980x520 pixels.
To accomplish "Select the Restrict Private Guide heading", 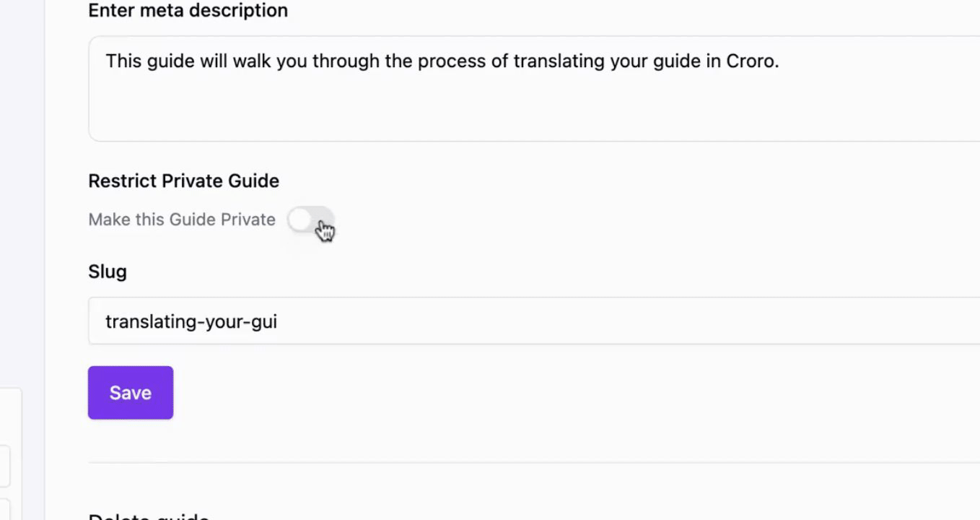I will (x=183, y=181).
